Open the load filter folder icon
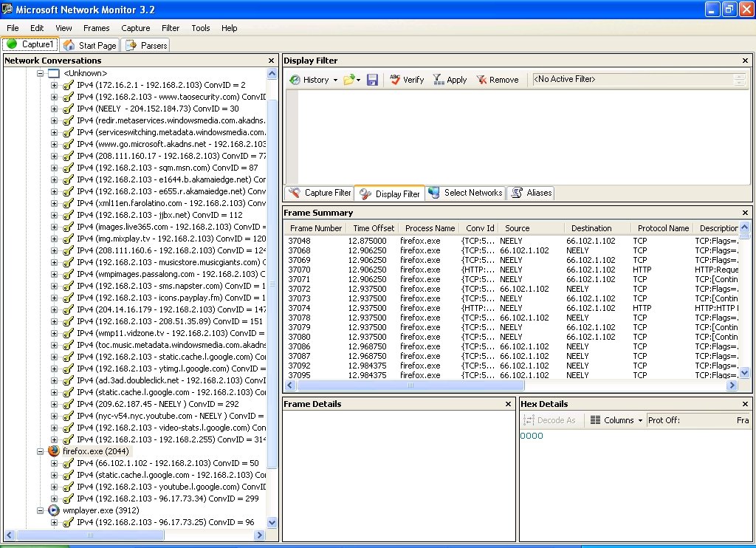The image size is (756, 548). [x=348, y=80]
